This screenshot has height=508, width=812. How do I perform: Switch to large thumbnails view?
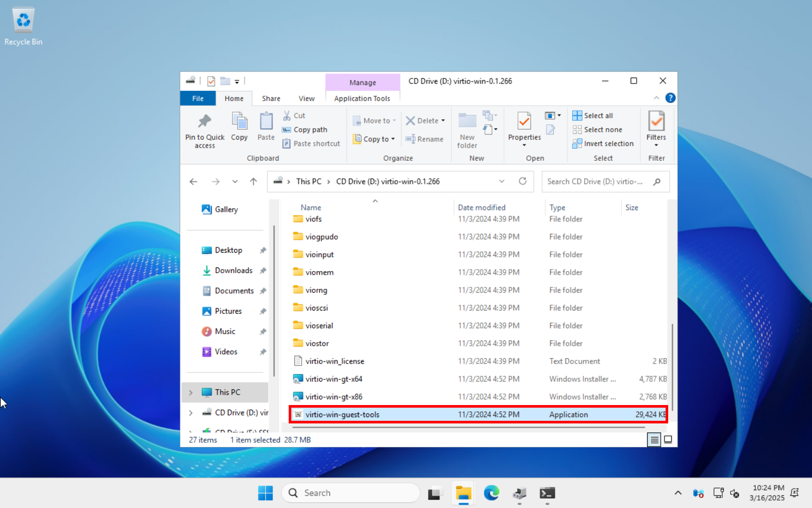[668, 440]
